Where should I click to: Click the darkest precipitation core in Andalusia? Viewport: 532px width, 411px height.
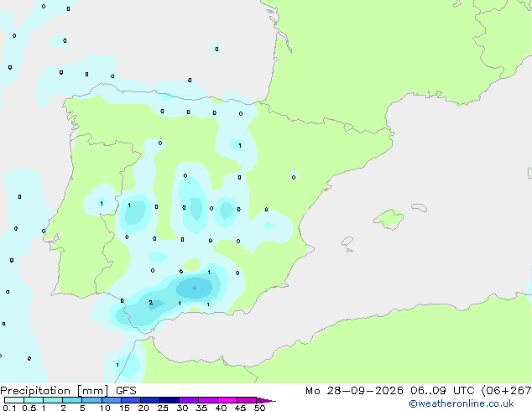point(195,289)
